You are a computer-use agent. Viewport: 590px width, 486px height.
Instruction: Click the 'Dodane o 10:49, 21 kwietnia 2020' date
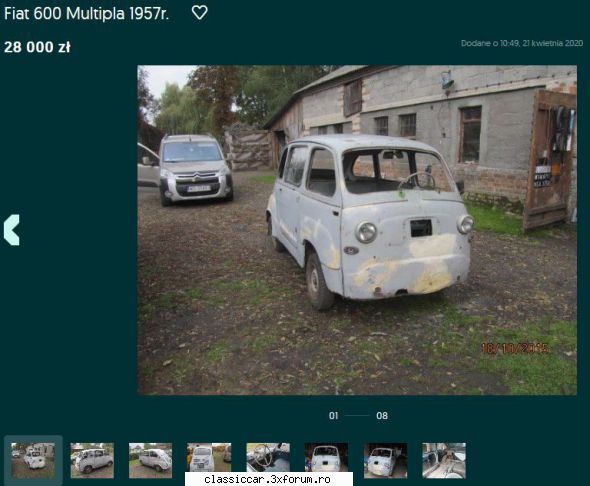click(x=522, y=43)
